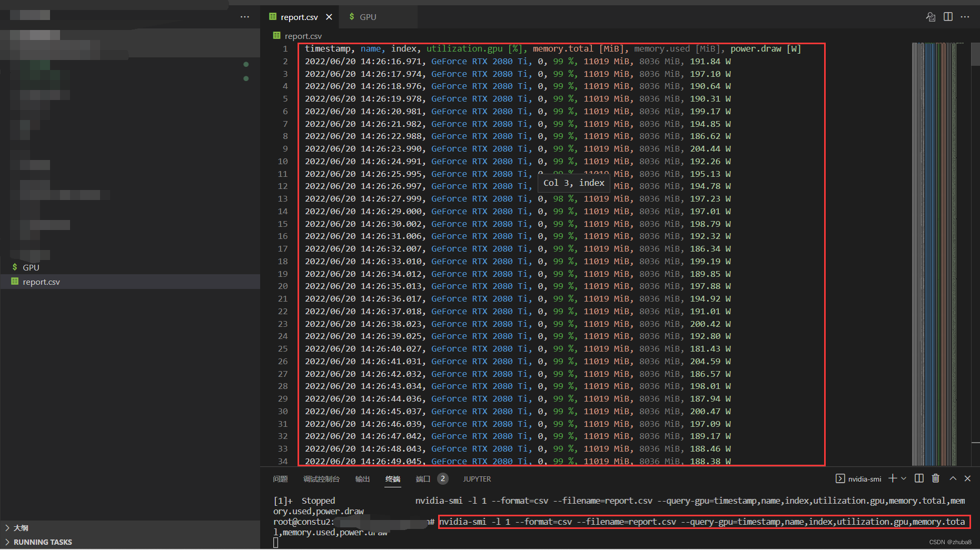
Task: Click the CSV file icon beside report.csv in explorer
Action: 15,282
